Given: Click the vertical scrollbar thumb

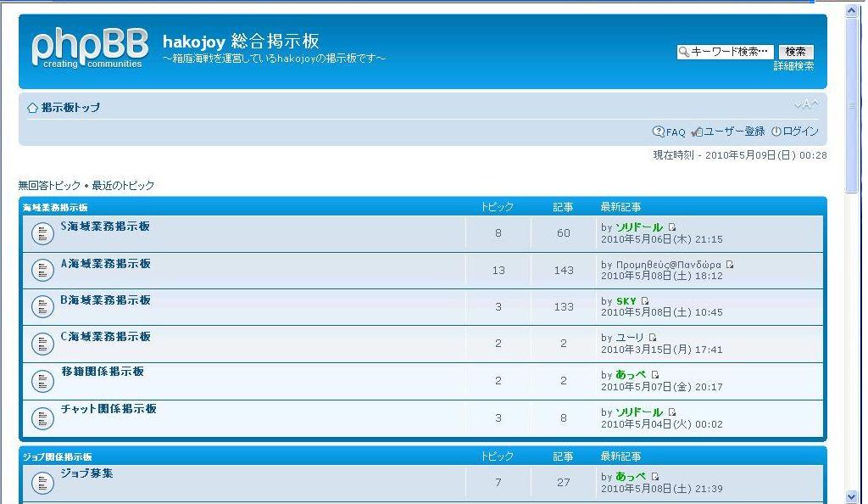Looking at the screenshot, I should [x=852, y=105].
